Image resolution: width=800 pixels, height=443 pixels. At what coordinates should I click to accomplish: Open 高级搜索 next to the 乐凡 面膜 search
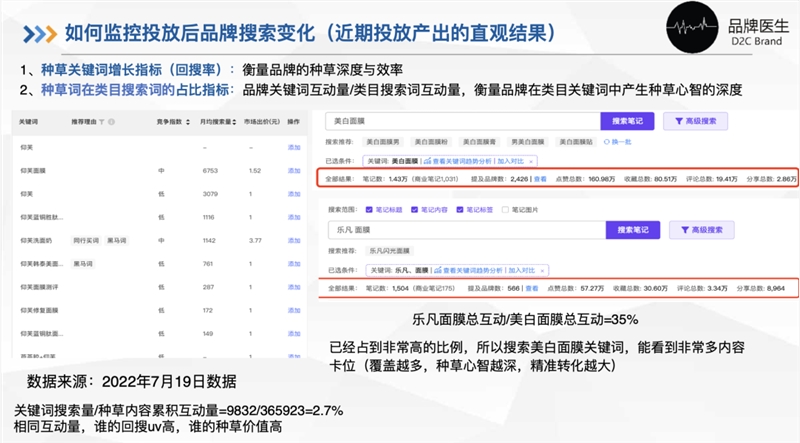pyautogui.click(x=702, y=230)
